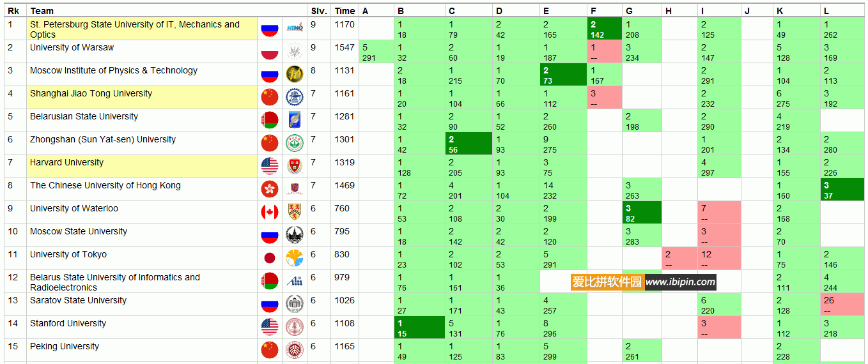Click the Harvard University crest logo

[295, 167]
